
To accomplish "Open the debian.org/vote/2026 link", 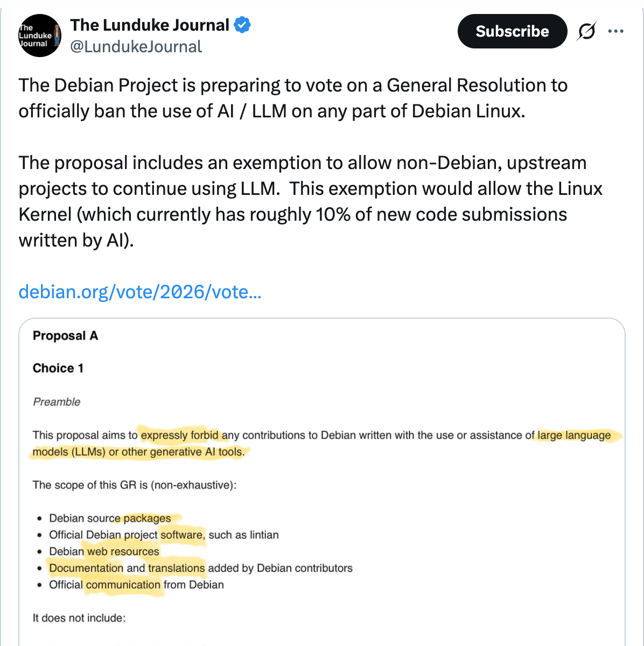I will [140, 292].
